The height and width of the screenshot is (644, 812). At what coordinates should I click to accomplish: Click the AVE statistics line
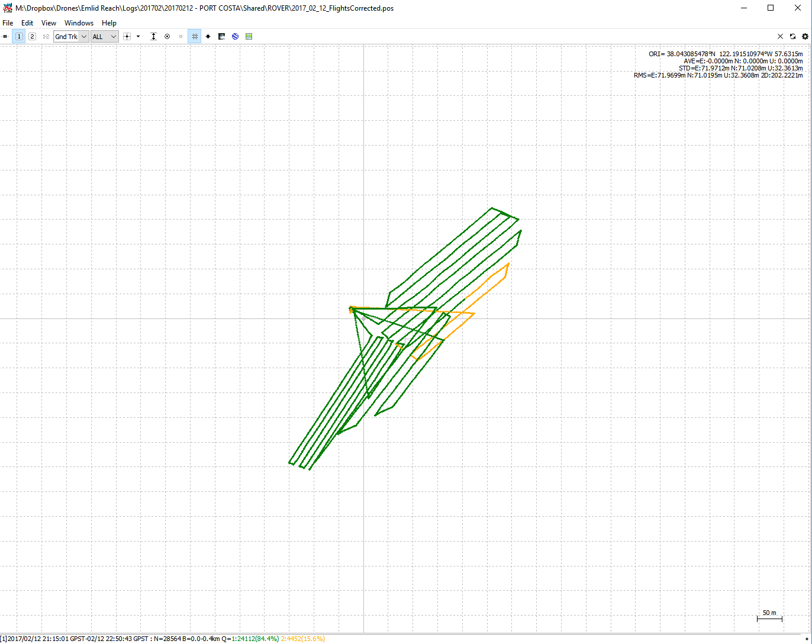tap(743, 61)
